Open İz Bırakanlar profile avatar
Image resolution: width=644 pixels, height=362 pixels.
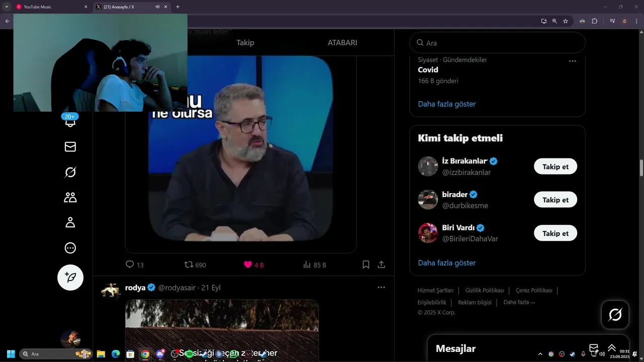pos(428,166)
